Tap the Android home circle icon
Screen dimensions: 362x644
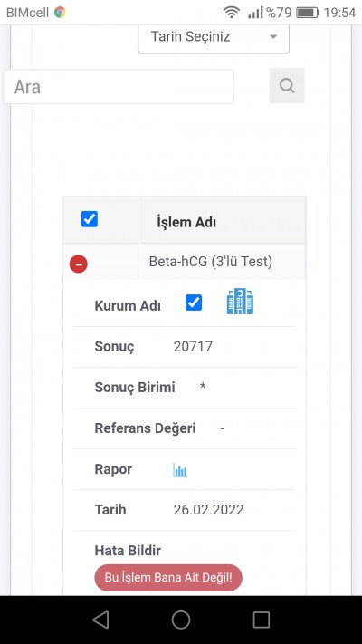(181, 620)
